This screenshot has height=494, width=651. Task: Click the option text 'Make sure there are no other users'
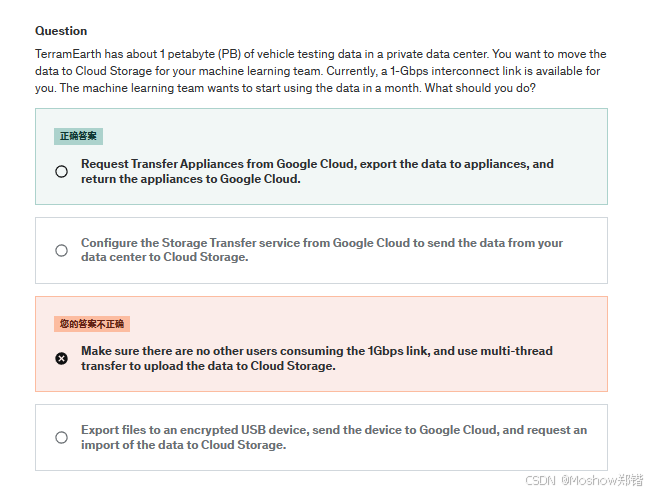(317, 358)
